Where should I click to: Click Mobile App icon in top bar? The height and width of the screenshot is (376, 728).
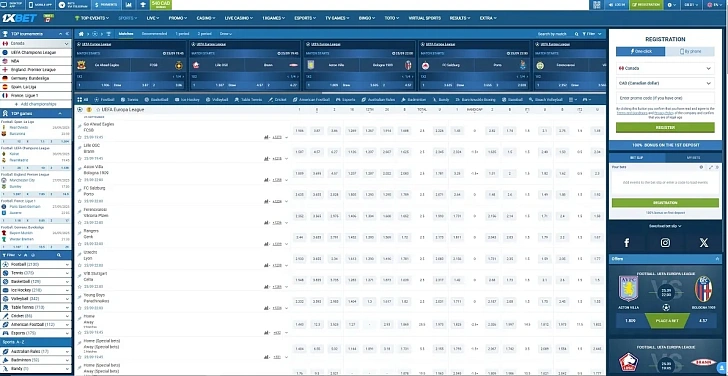click(40, 5)
